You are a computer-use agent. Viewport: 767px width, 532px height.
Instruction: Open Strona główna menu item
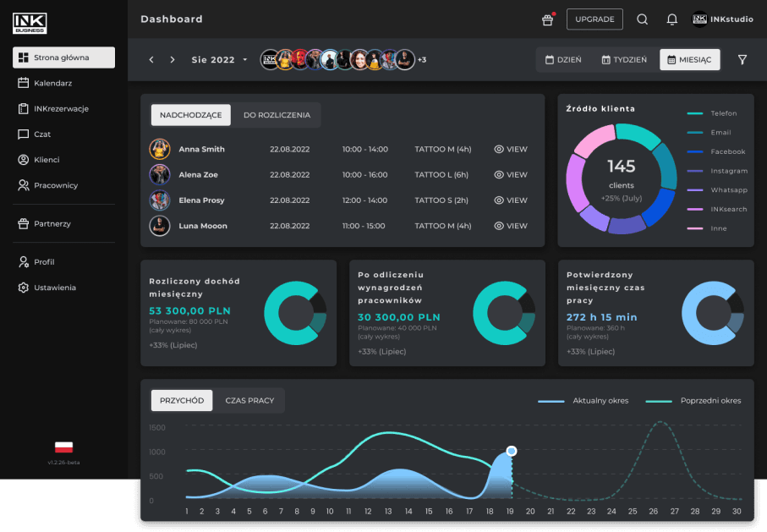point(63,58)
